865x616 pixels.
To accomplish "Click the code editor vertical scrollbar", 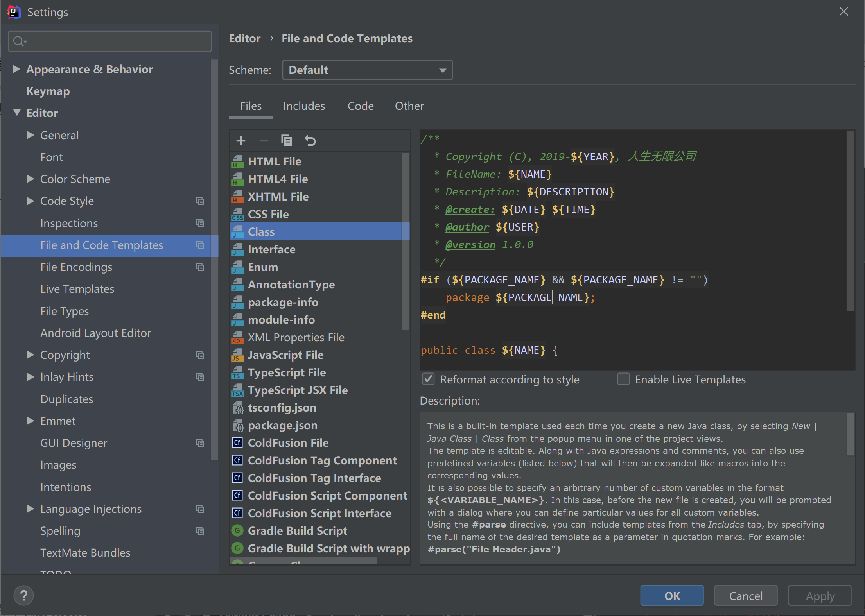I will click(850, 221).
